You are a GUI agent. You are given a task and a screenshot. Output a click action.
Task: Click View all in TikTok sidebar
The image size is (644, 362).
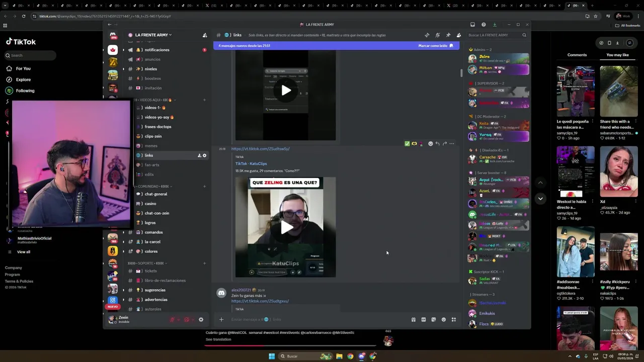24,252
